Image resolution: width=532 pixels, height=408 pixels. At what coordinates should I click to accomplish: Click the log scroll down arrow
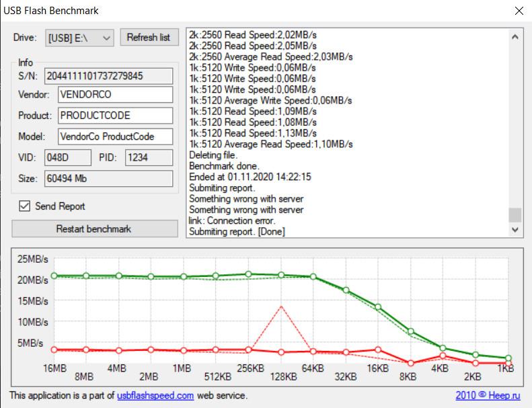[515, 230]
